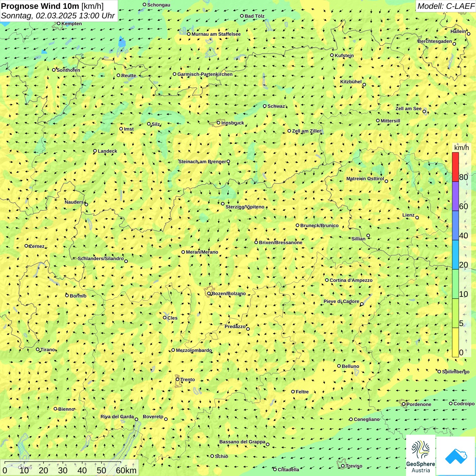Click the Bormio label
This screenshot has width=476, height=476.
pos(78,296)
